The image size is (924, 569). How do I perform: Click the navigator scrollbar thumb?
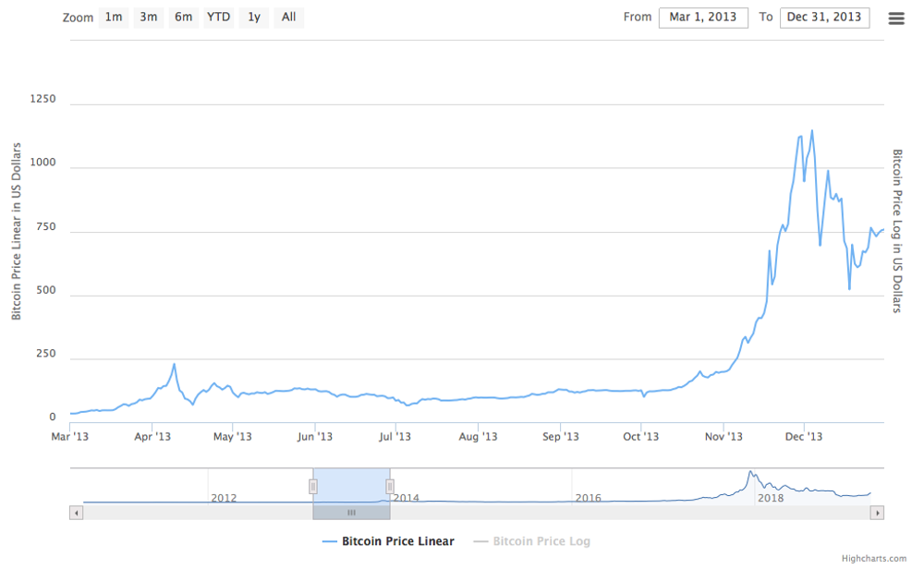(x=351, y=513)
